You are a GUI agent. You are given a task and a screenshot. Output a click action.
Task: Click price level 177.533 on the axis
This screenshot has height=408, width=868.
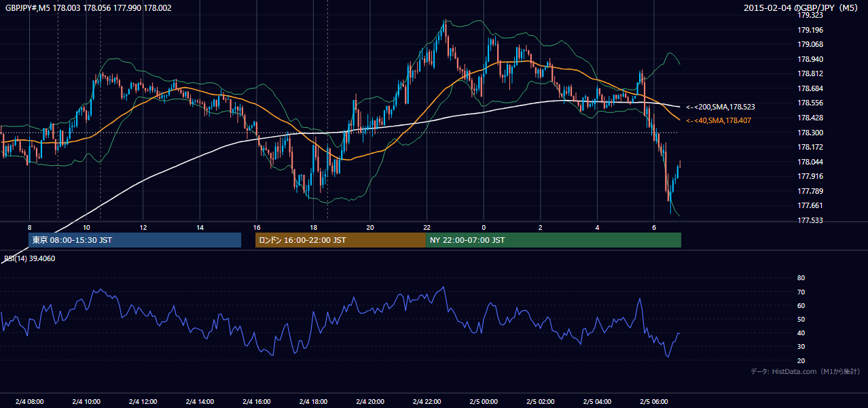coord(810,220)
